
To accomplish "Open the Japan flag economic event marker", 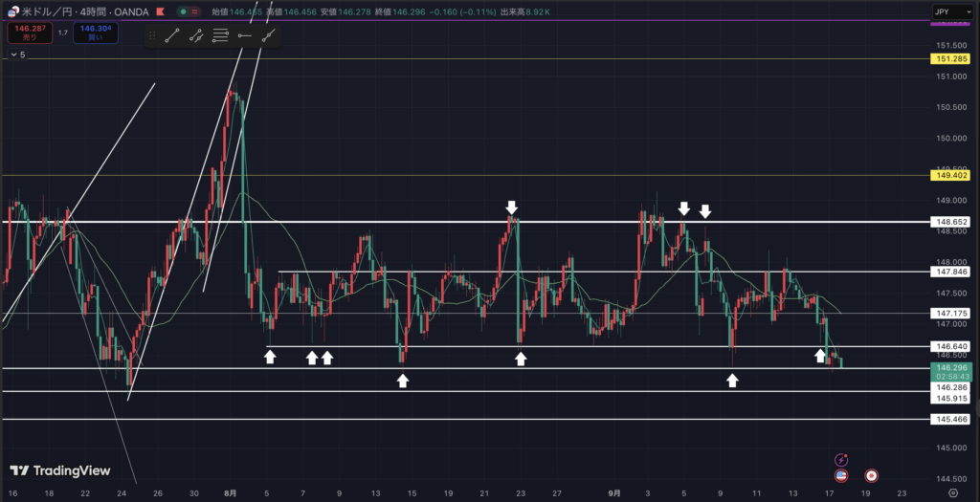I will click(872, 475).
